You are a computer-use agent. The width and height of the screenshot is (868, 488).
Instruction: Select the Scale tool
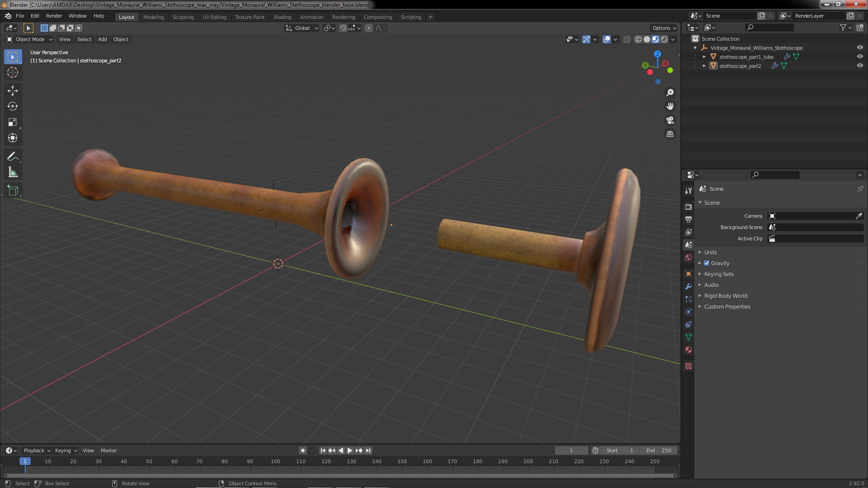13,122
